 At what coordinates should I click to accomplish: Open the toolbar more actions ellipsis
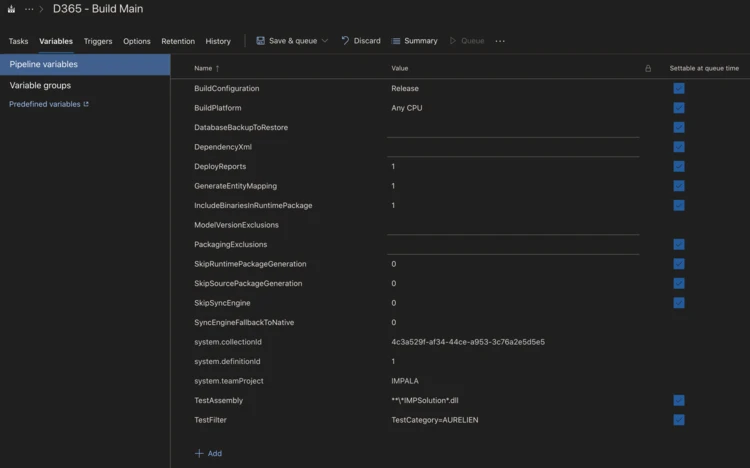(x=500, y=41)
